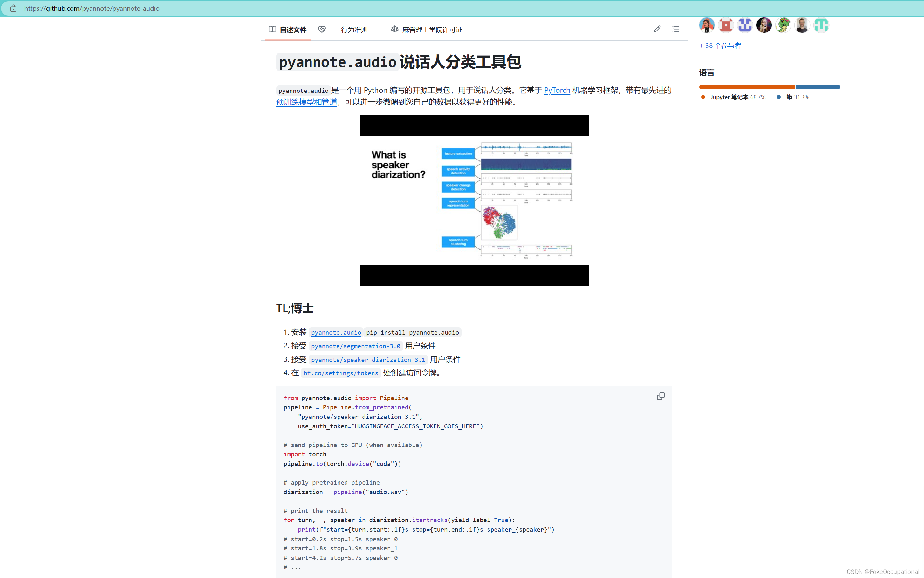The height and width of the screenshot is (578, 924).
Task: Copy the code block with copy icon
Action: (x=660, y=397)
